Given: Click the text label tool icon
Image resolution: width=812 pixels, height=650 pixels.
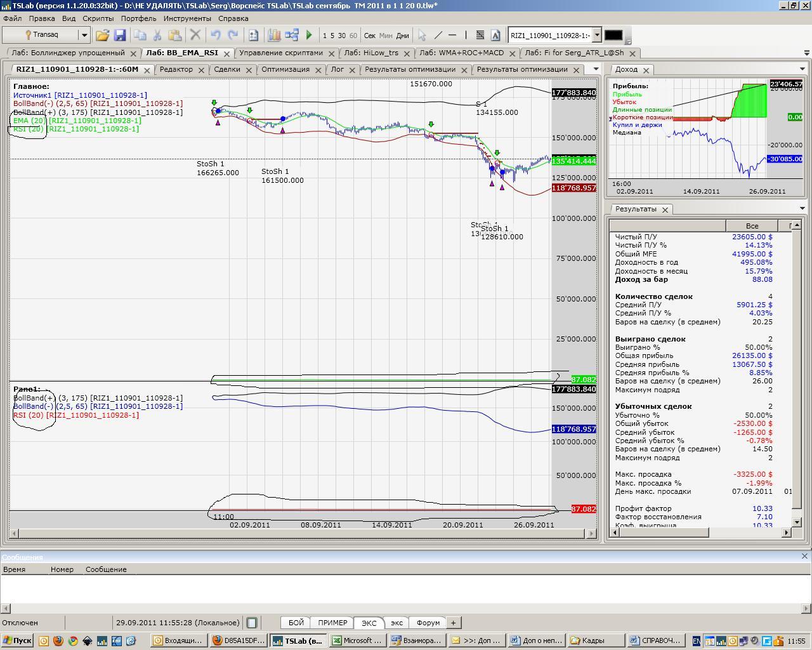Looking at the screenshot, I should click(x=495, y=36).
